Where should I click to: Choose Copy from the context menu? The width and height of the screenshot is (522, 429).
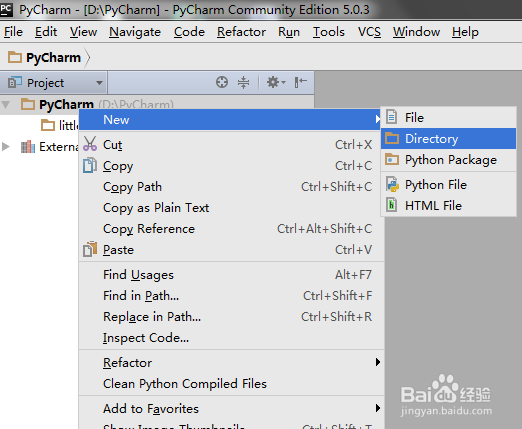(231, 166)
